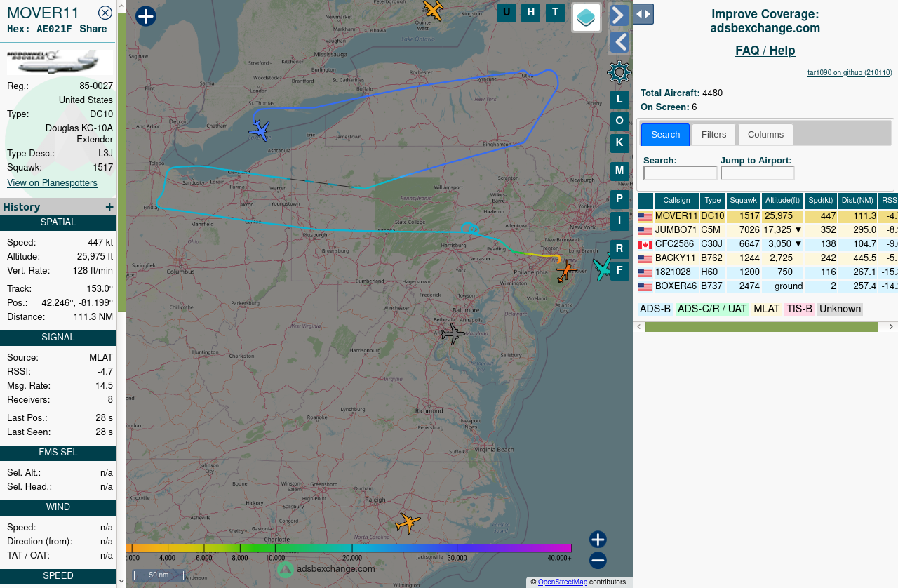Select the BOXER46 row in table
The height and width of the screenshot is (588, 898).
[x=768, y=286]
